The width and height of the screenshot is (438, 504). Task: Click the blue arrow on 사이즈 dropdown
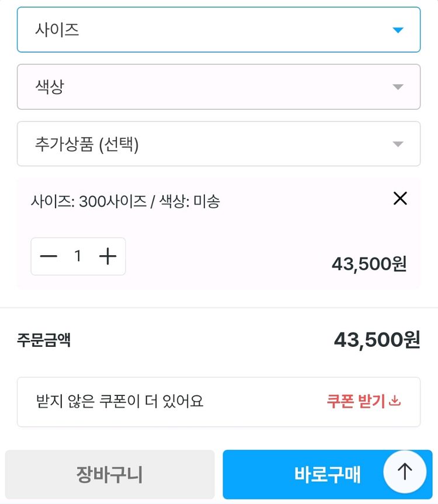398,30
